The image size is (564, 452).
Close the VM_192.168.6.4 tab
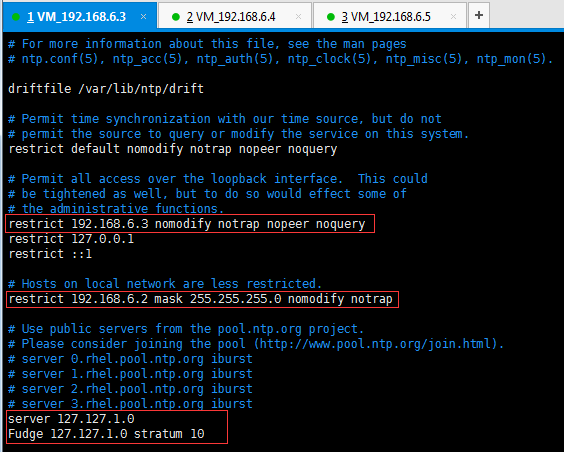(x=298, y=17)
